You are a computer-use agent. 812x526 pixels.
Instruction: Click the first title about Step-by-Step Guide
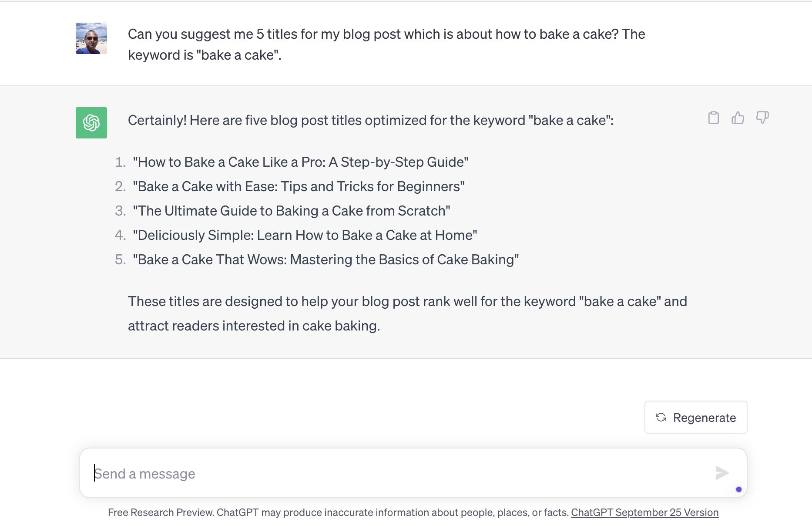click(301, 162)
